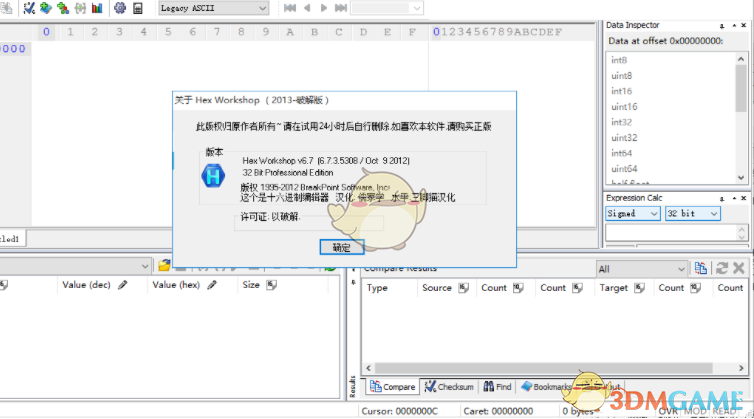Click the grayed curly braces structure icon
Screen dimensions: 754x419
(x=80, y=8)
